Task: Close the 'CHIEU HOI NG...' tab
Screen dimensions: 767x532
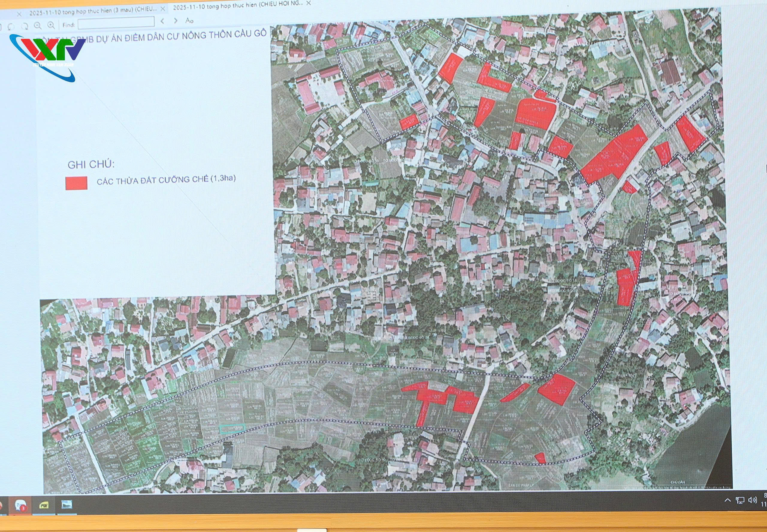Action: (x=308, y=3)
